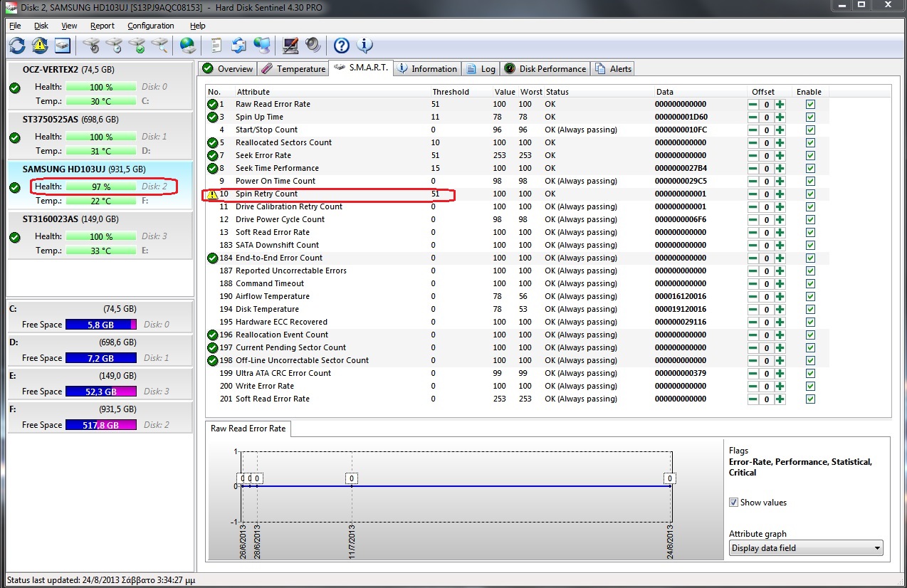Increase offset for Spin Retry Count
This screenshot has width=907, height=588.
pos(780,194)
